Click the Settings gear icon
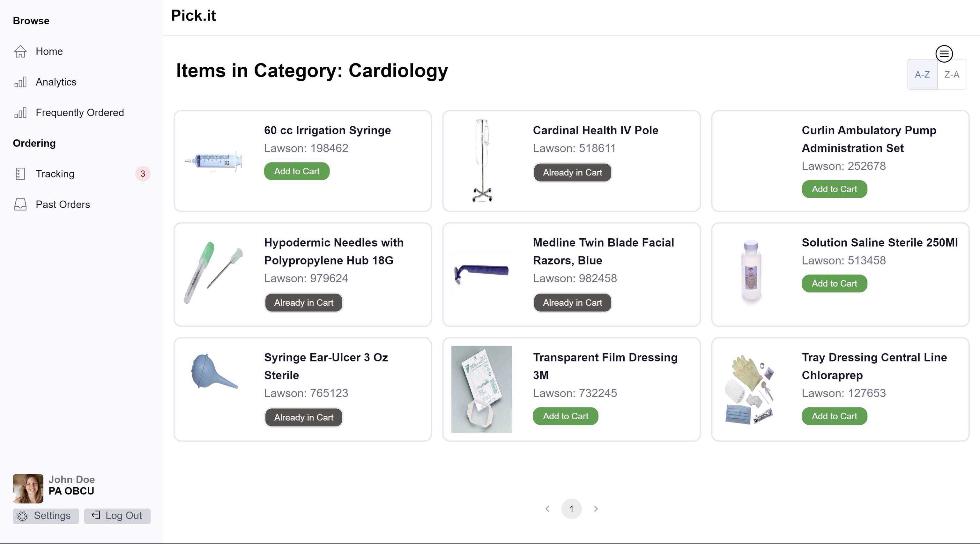Image resolution: width=980 pixels, height=544 pixels. pos(22,516)
